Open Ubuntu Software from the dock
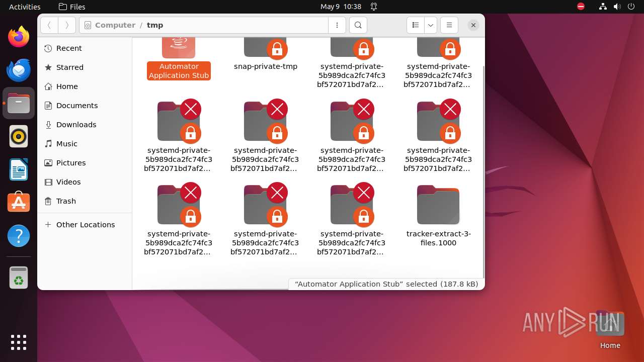 click(x=19, y=203)
